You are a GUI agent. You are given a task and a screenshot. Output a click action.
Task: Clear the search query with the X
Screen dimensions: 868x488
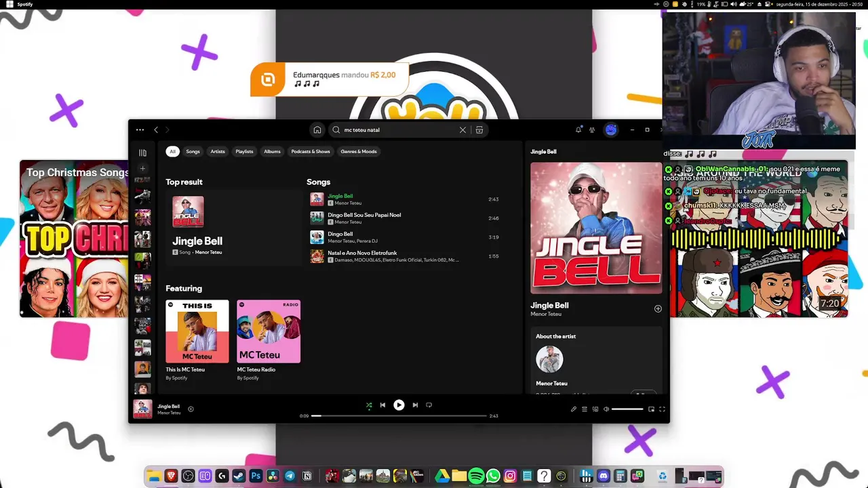pyautogui.click(x=462, y=129)
